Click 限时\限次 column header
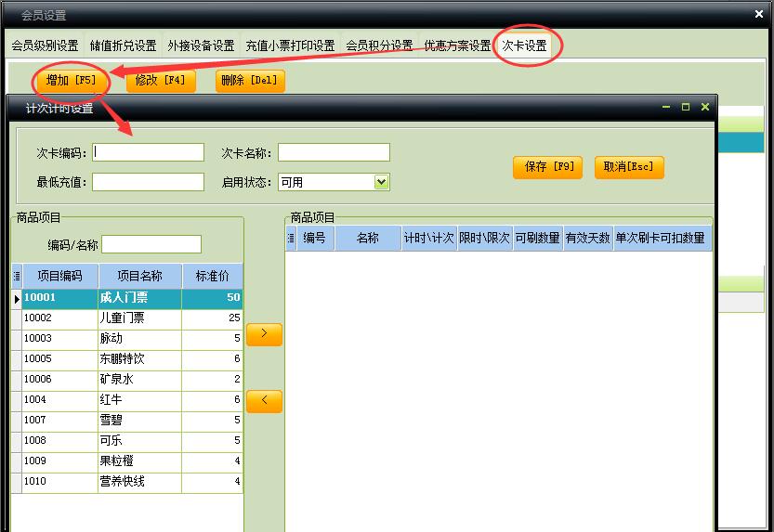This screenshot has height=532, width=774. click(x=485, y=238)
